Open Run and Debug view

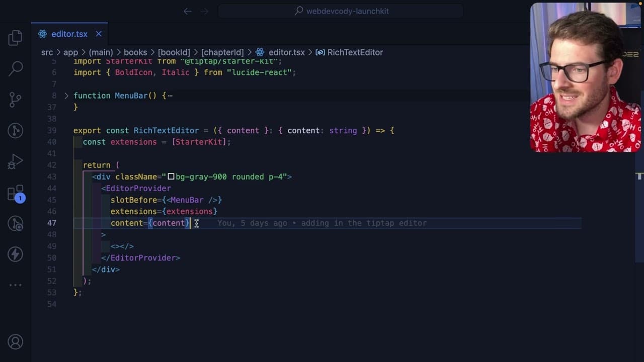pos(16,161)
